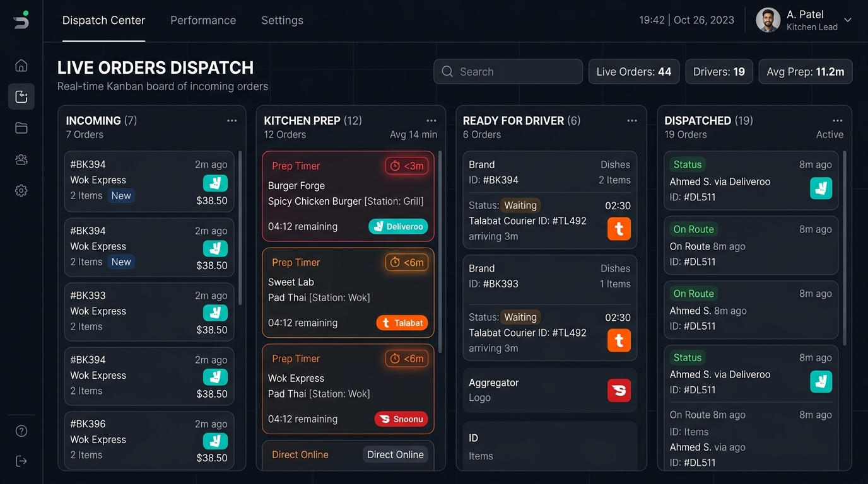Click the <3m timer badge on Burger Forge
The width and height of the screenshot is (868, 484).
[x=407, y=166]
